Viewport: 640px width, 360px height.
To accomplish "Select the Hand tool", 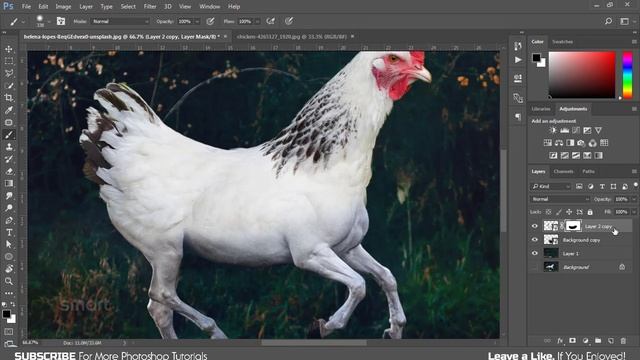I will 9,269.
